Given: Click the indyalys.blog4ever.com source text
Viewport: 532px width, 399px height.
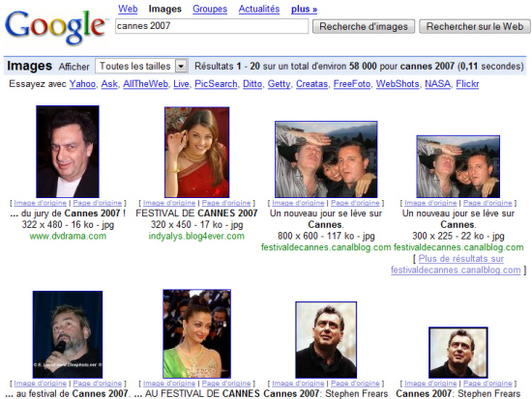Looking at the screenshot, I should (196, 236).
